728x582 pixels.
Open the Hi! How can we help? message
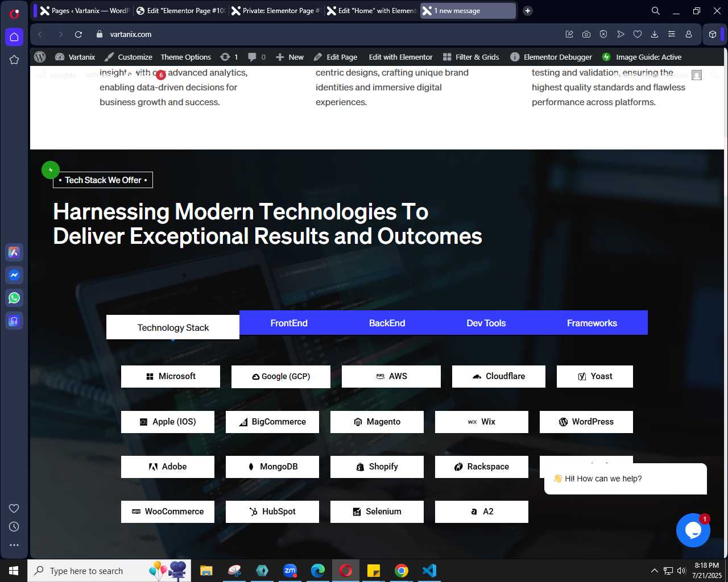tap(626, 479)
